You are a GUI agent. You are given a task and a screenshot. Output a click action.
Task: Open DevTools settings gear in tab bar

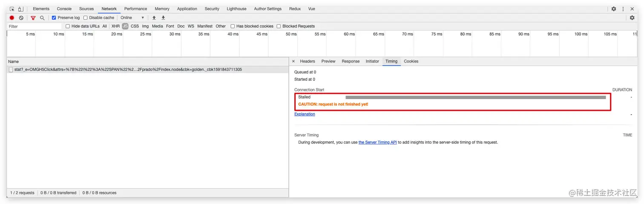(x=614, y=9)
